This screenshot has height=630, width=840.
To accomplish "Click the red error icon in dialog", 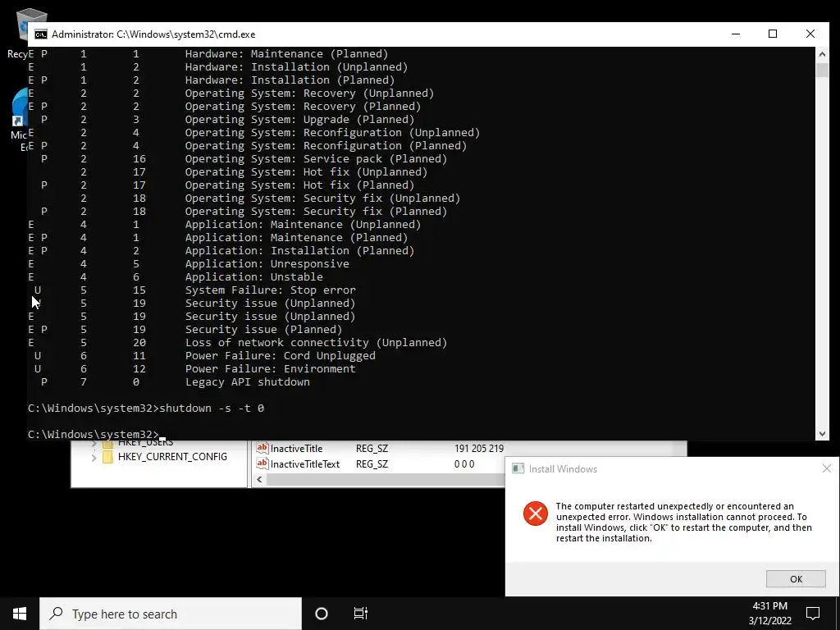I will pos(535,514).
